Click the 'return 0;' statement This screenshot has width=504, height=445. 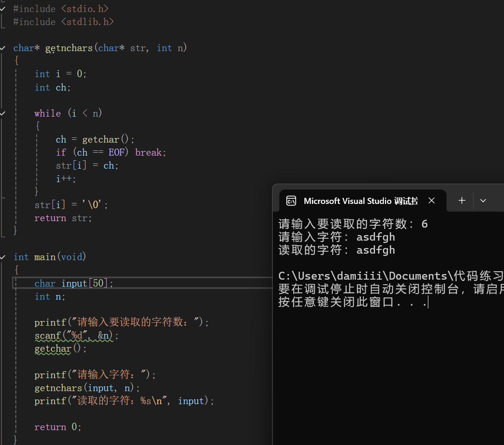58,427
